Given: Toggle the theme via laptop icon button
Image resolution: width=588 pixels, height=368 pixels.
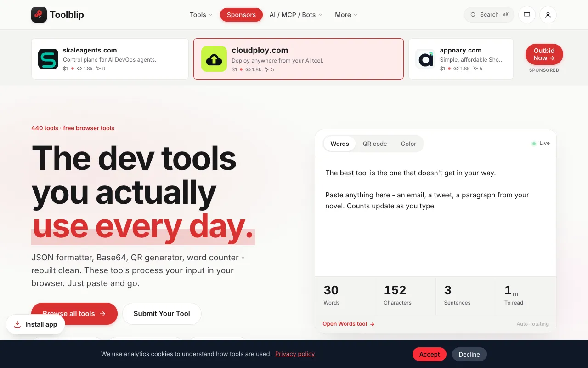Looking at the screenshot, I should pos(527,15).
